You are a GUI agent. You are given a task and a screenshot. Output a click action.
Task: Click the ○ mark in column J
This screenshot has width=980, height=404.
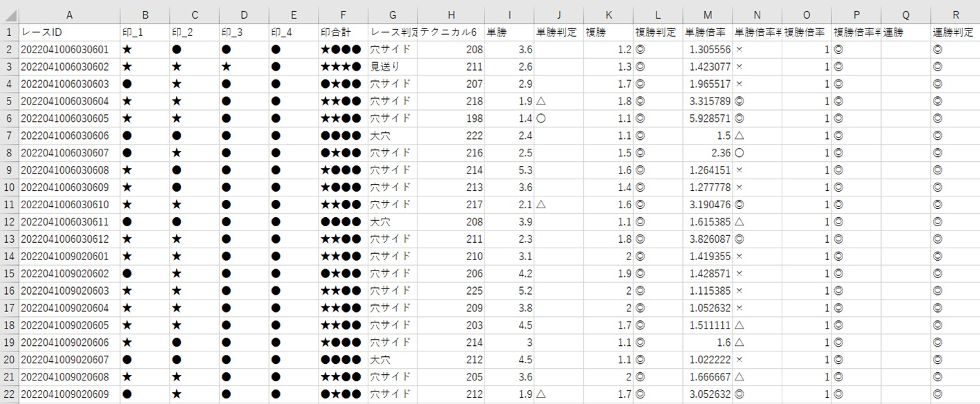(x=541, y=118)
